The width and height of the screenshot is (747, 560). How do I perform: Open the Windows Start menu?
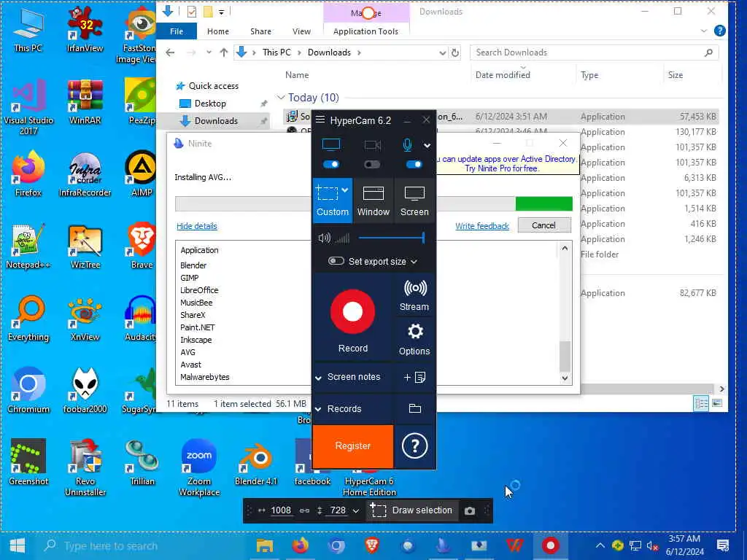click(x=18, y=545)
